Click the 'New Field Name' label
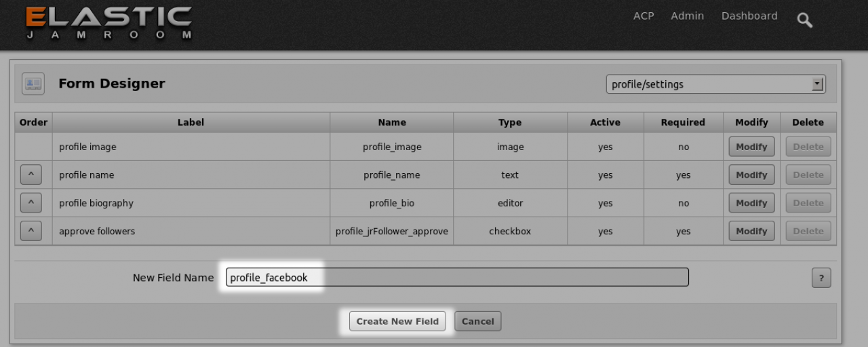Image resolution: width=868 pixels, height=347 pixels. tap(173, 278)
